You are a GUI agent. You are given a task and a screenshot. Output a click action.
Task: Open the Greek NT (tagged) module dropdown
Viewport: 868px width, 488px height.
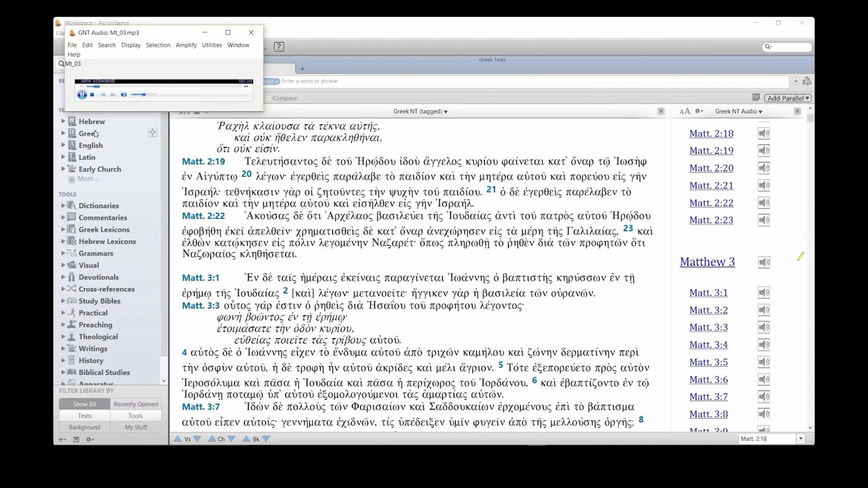coord(420,111)
